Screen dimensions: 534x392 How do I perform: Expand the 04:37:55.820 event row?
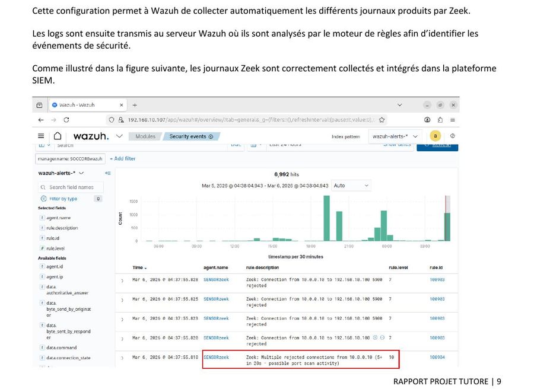point(122,339)
